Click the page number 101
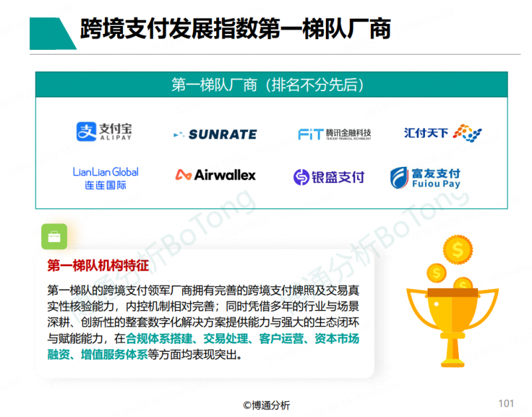Screen dimensions: 532x417 pos(506,404)
